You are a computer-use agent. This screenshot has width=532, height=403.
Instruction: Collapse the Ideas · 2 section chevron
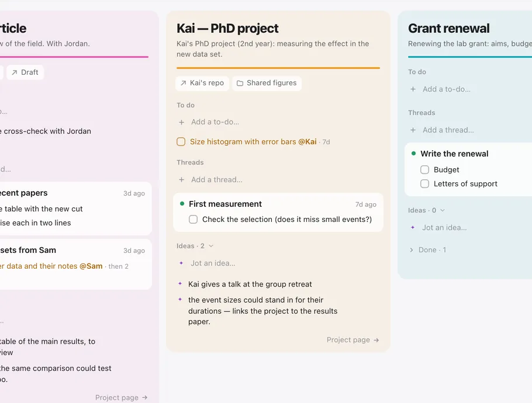coord(211,246)
